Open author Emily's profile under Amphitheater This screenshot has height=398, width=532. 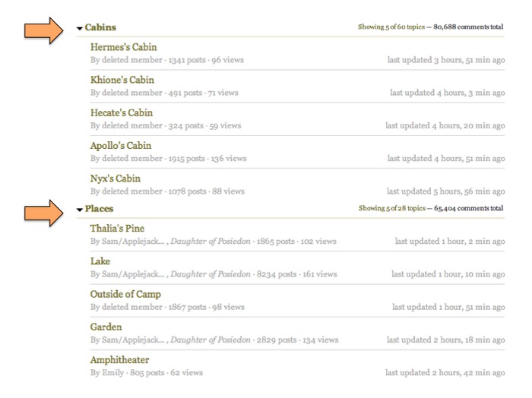113,373
